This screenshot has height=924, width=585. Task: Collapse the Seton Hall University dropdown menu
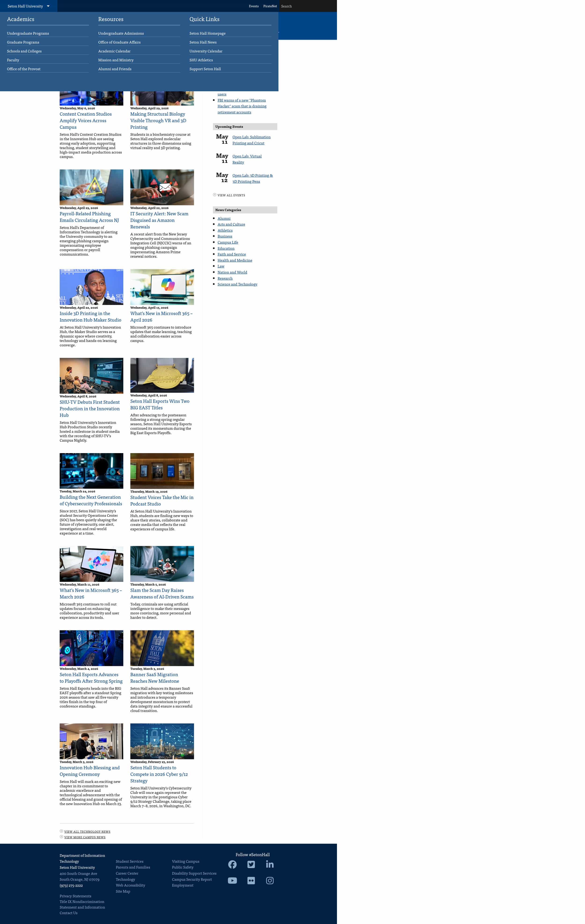click(28, 6)
